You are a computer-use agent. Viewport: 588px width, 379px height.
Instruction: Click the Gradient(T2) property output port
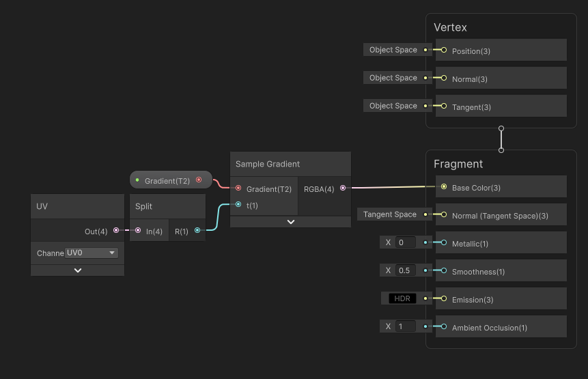[199, 180]
